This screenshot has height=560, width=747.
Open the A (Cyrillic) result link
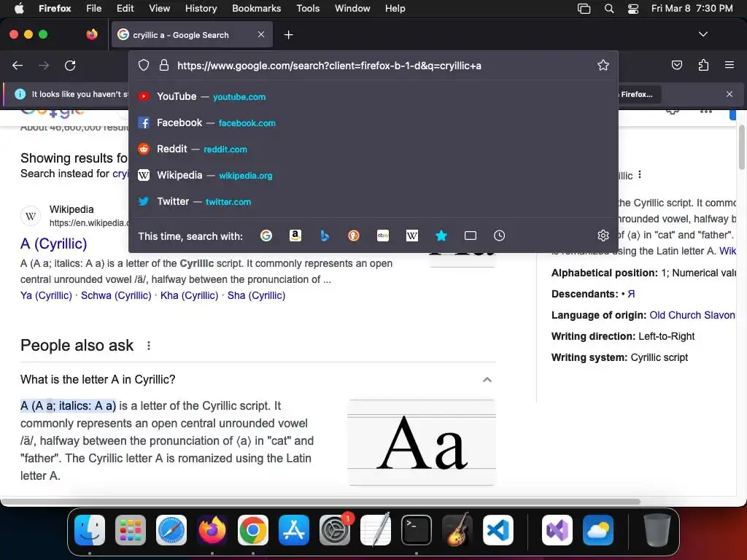[54, 244]
